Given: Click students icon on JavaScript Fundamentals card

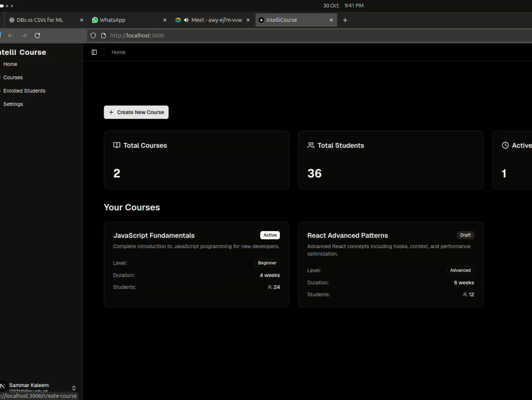Looking at the screenshot, I should [270, 287].
